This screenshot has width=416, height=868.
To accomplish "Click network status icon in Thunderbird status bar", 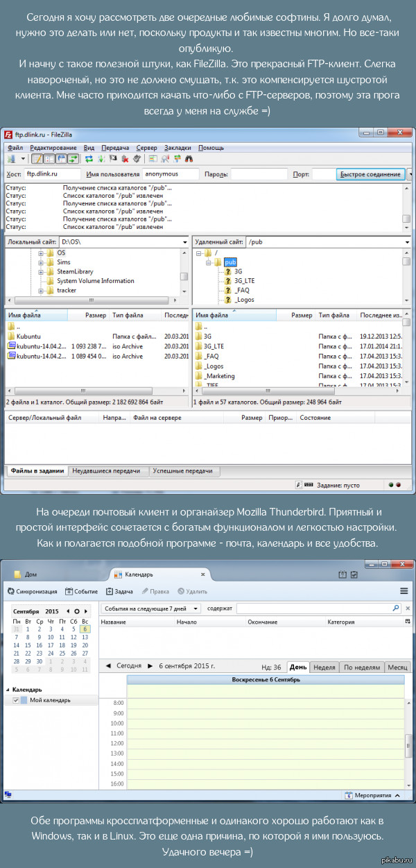I will click(x=8, y=795).
